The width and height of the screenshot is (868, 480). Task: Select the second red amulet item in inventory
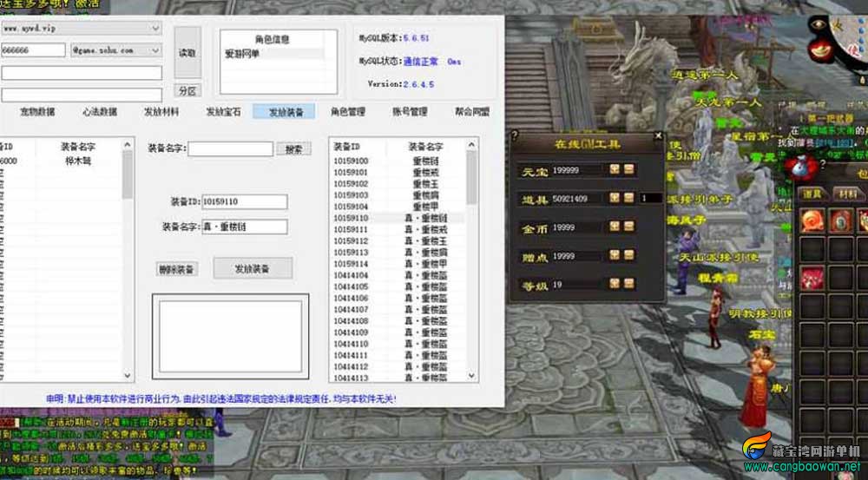click(840, 220)
